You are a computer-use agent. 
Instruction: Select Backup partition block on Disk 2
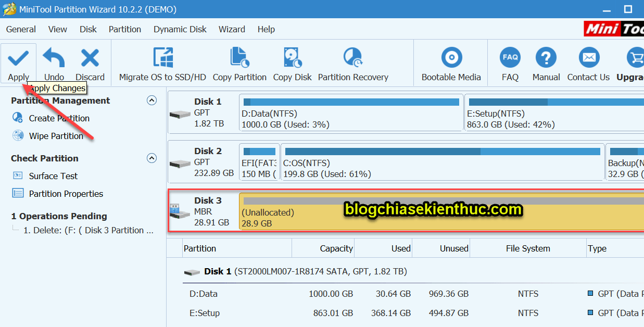625,162
